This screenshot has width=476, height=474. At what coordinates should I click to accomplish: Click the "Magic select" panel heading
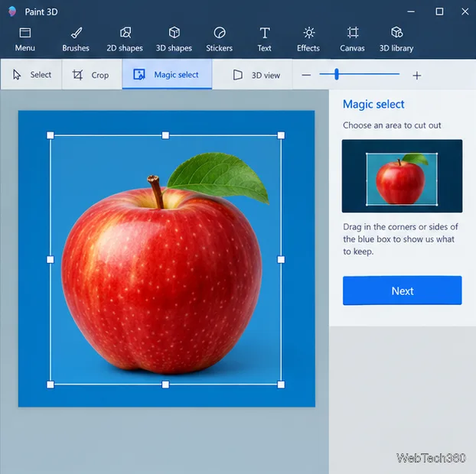click(373, 104)
